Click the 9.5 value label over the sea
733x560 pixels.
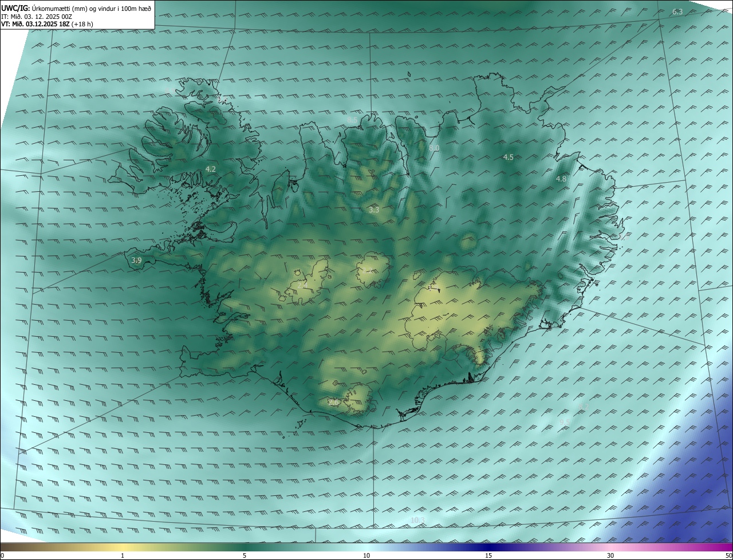pyautogui.click(x=565, y=422)
